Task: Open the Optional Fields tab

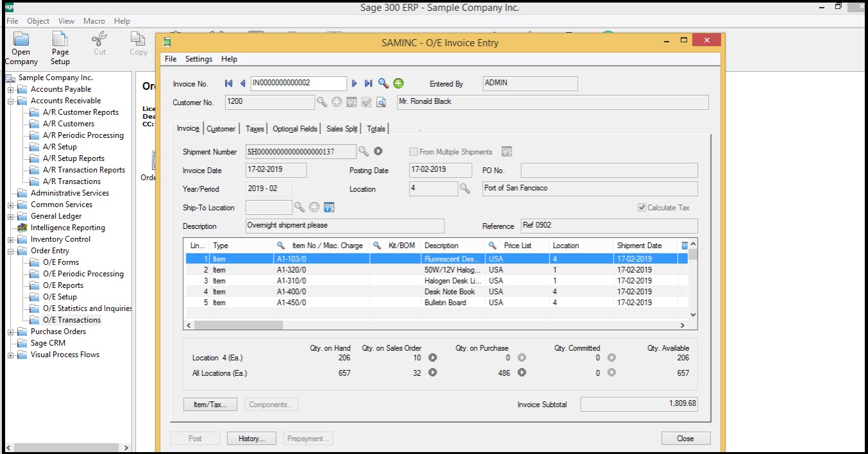Action: coord(295,129)
